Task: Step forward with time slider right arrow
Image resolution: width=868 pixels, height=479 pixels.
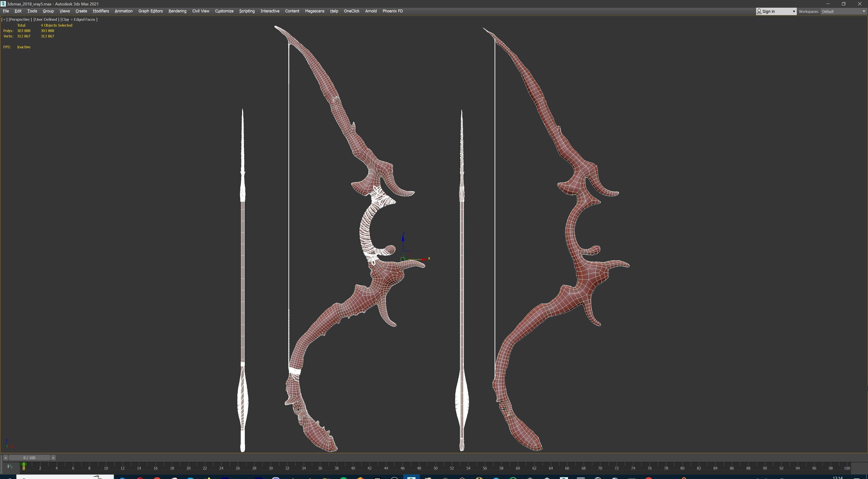Action: tap(53, 458)
